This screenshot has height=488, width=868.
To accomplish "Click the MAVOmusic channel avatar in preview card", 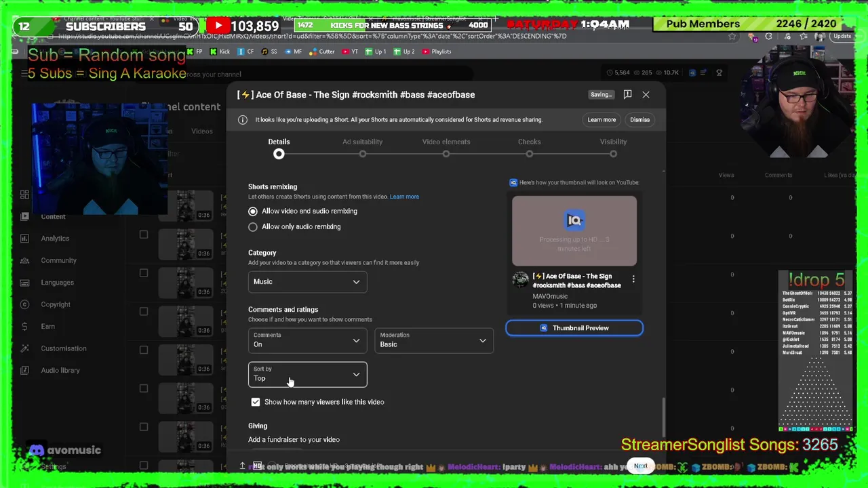I will coord(520,280).
